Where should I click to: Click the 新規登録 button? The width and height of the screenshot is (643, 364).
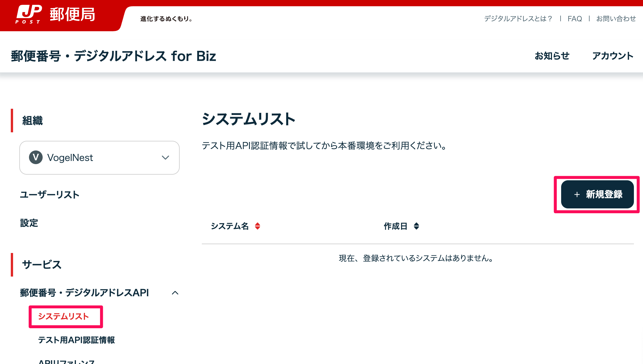tap(597, 194)
